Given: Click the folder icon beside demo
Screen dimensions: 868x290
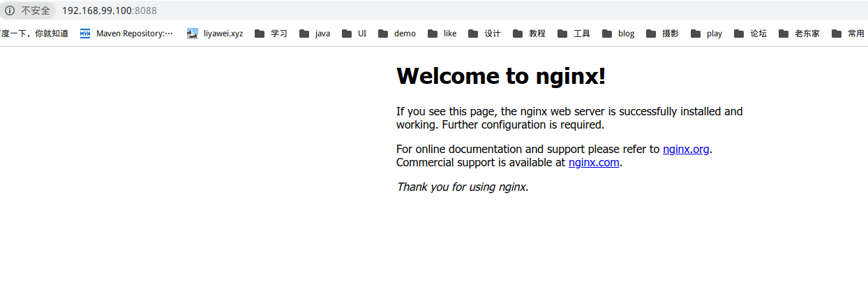Looking at the screenshot, I should [x=383, y=33].
